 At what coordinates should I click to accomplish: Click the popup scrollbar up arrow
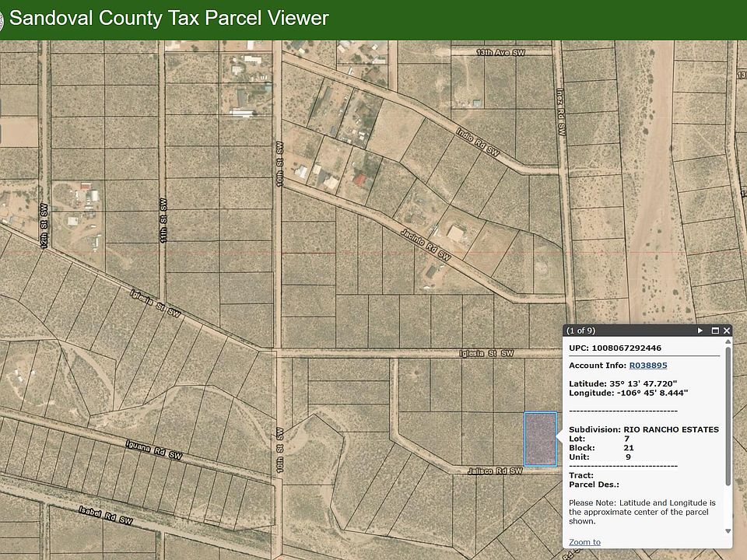[x=728, y=343]
